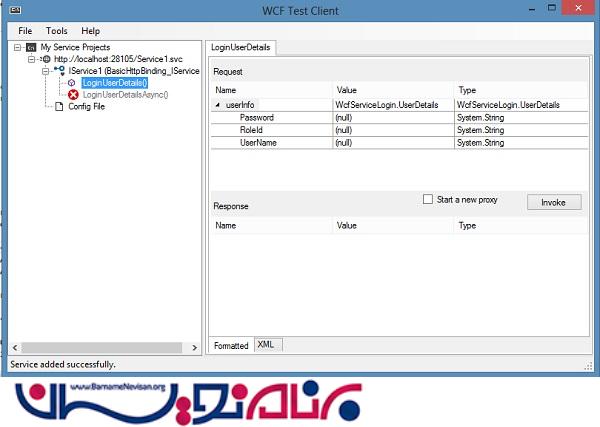Open the Help menu
This screenshot has height=427, width=600.
[x=91, y=31]
